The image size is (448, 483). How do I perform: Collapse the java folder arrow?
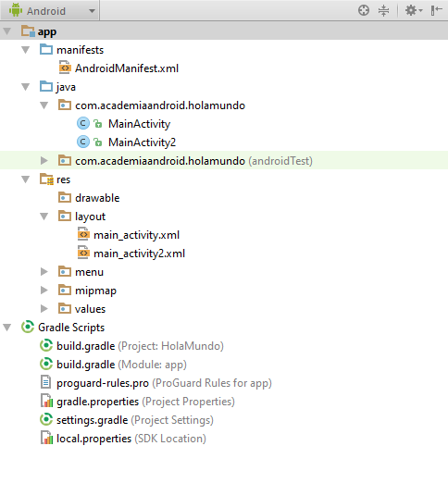click(26, 87)
